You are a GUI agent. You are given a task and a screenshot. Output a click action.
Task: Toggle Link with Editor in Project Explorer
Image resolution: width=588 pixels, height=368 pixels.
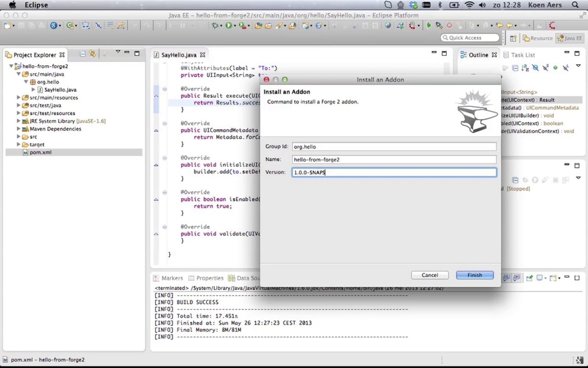(x=93, y=54)
